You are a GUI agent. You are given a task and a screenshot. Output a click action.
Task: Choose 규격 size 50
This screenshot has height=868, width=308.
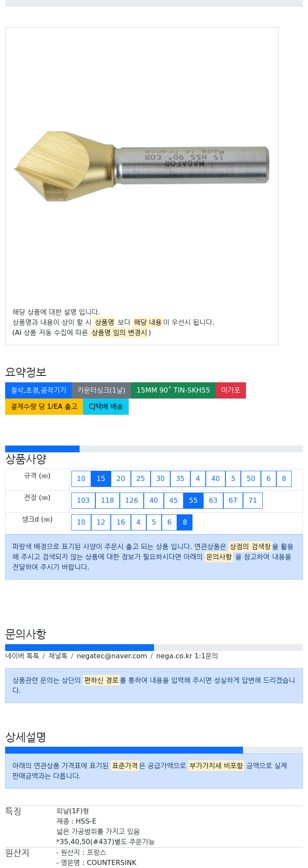[x=251, y=479]
